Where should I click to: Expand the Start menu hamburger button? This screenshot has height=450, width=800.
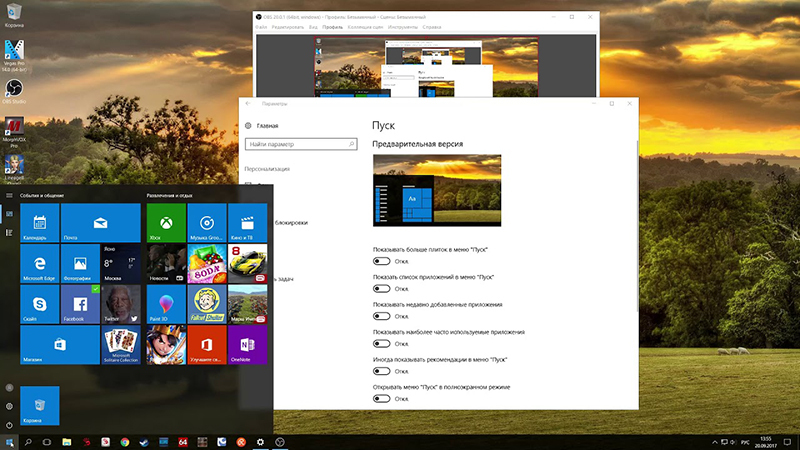(x=9, y=196)
